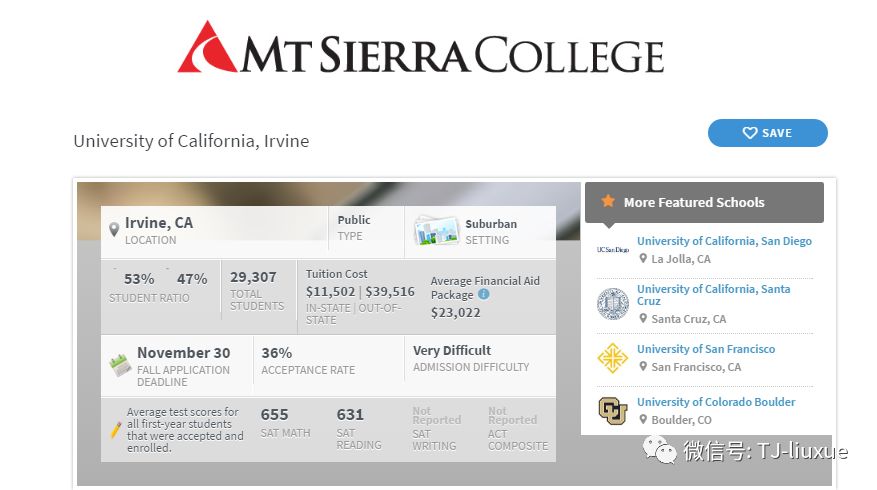This screenshot has height=490, width=877.
Task: Click the University of San Francisco logo
Action: pos(612,358)
